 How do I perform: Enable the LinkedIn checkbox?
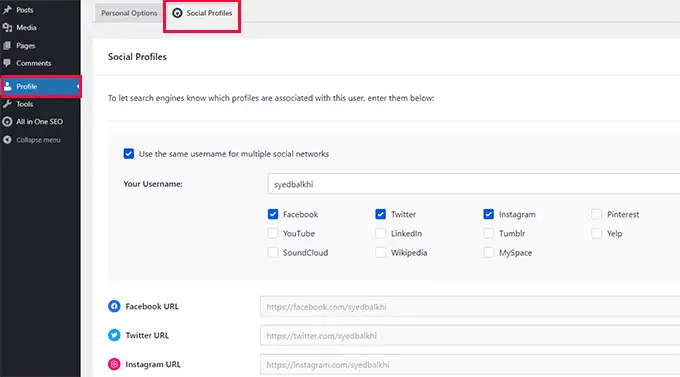click(380, 233)
